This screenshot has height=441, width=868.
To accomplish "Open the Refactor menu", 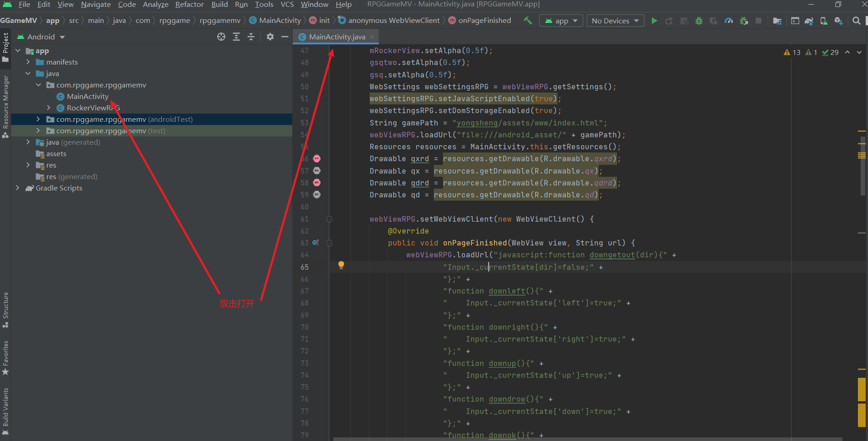I will coord(189,5).
